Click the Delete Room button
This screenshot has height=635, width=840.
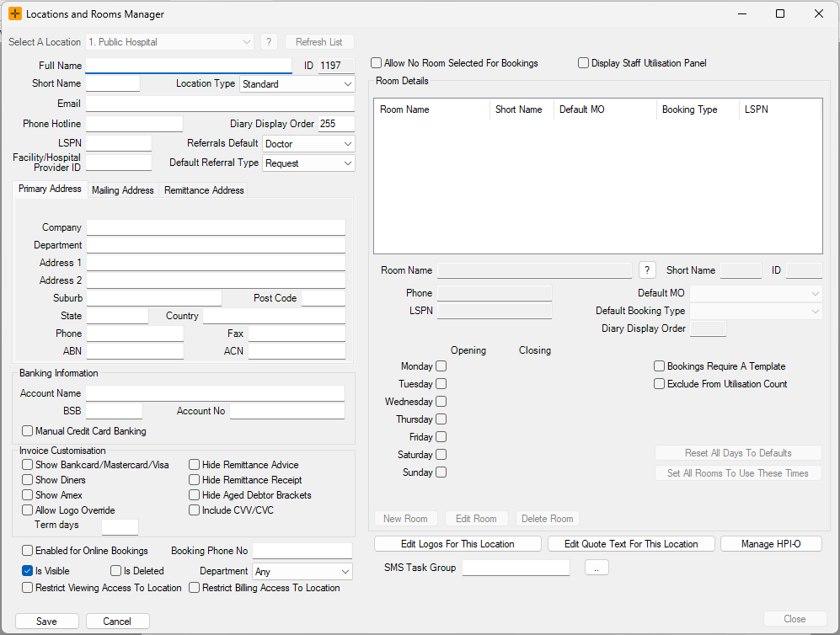[548, 519]
